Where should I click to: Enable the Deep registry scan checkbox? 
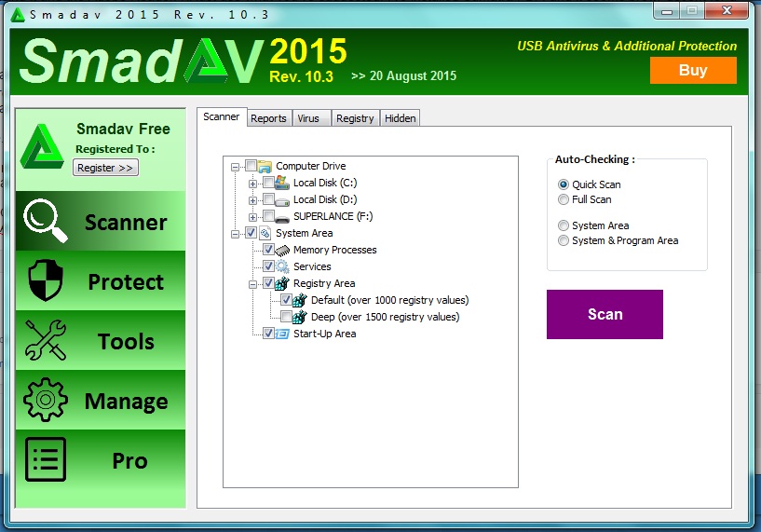[x=286, y=317]
